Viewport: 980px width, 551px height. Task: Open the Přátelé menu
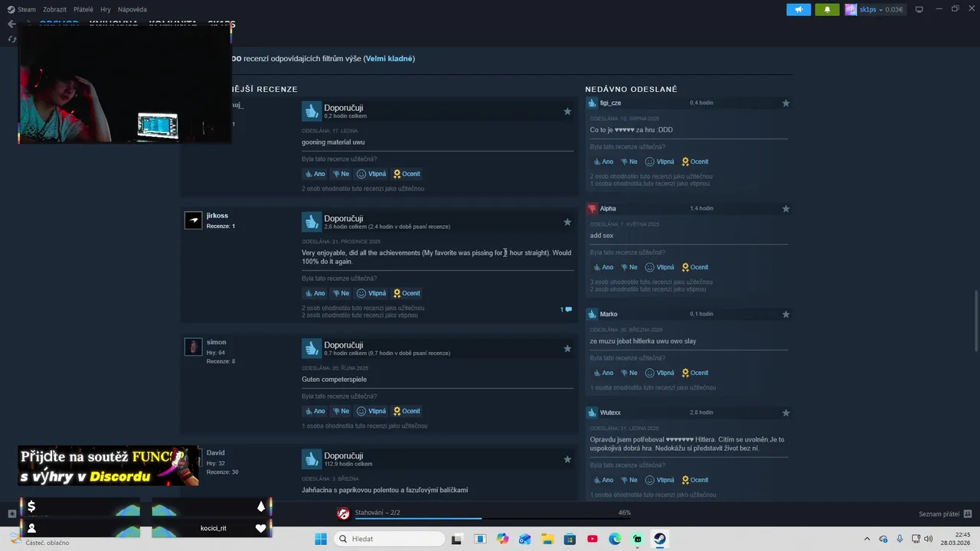[83, 9]
